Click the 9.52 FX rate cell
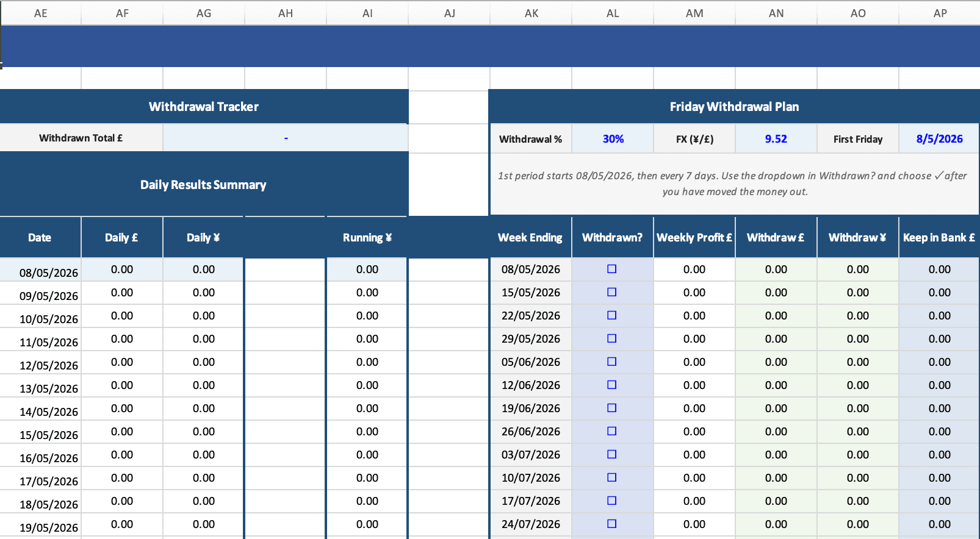The width and height of the screenshot is (980, 539). point(776,139)
